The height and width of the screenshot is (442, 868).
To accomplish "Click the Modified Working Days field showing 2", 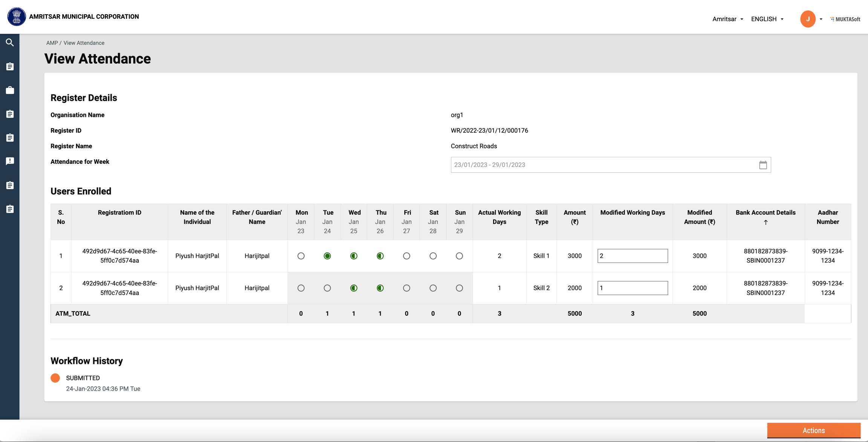I will pyautogui.click(x=632, y=256).
